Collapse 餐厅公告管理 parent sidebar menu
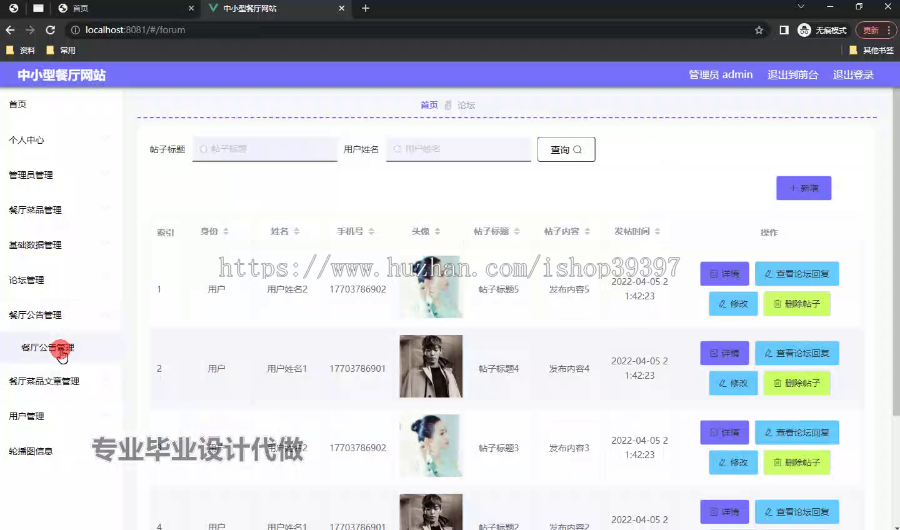This screenshot has height=530, width=900. [x=60, y=315]
